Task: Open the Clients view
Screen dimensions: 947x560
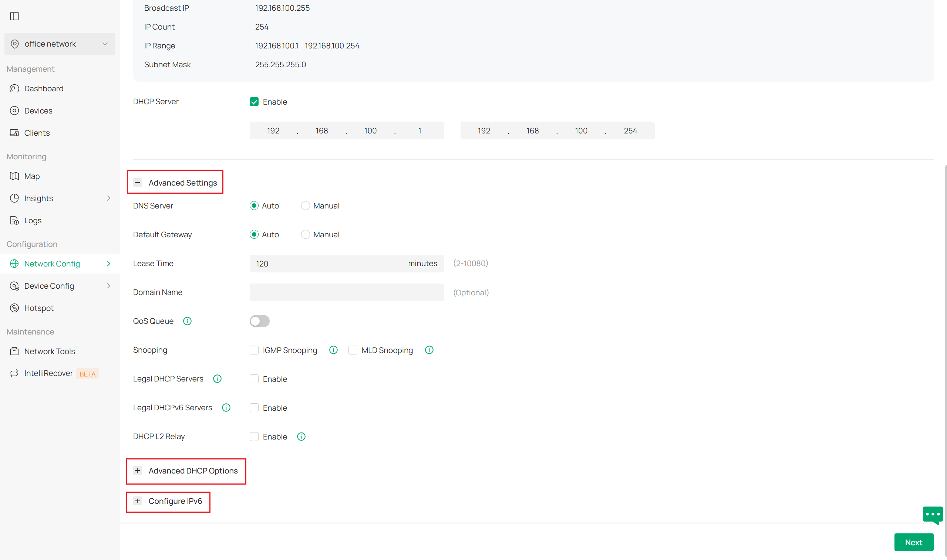Action: click(37, 132)
